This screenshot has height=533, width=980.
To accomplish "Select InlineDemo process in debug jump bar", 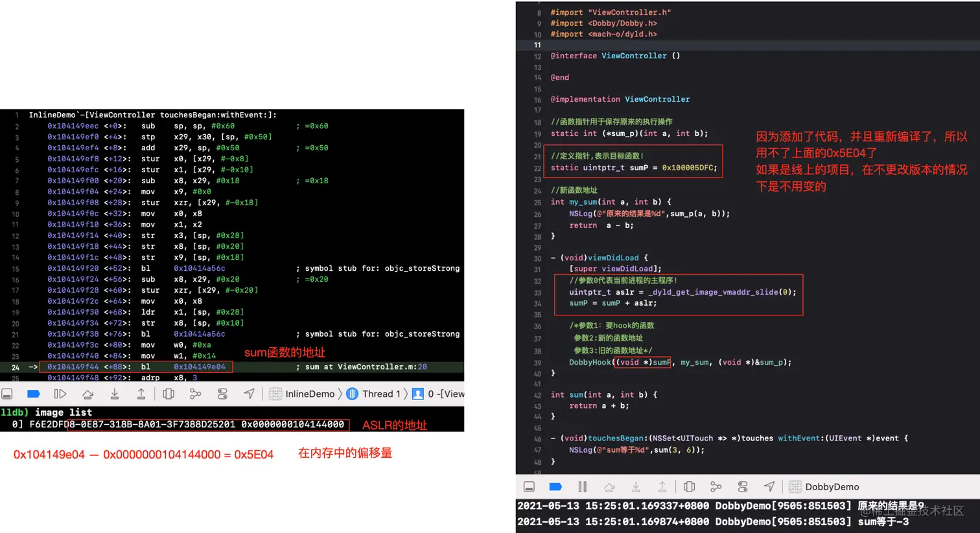I will click(x=310, y=394).
